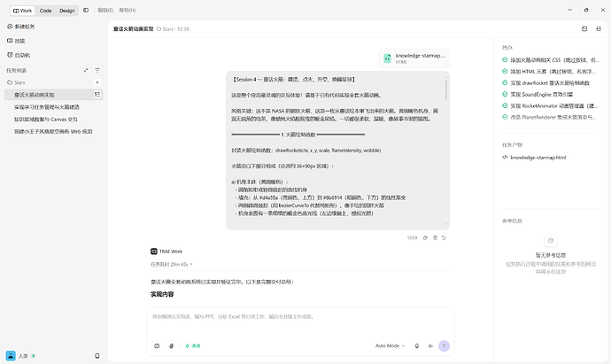The width and height of the screenshot is (611, 364).
Task: Click the 实现内容 heading in the response
Action: pyautogui.click(x=162, y=294)
